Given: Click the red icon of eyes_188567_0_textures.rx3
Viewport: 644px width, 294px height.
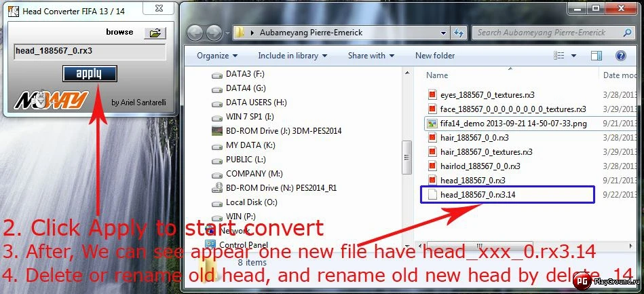Looking at the screenshot, I should tap(432, 95).
